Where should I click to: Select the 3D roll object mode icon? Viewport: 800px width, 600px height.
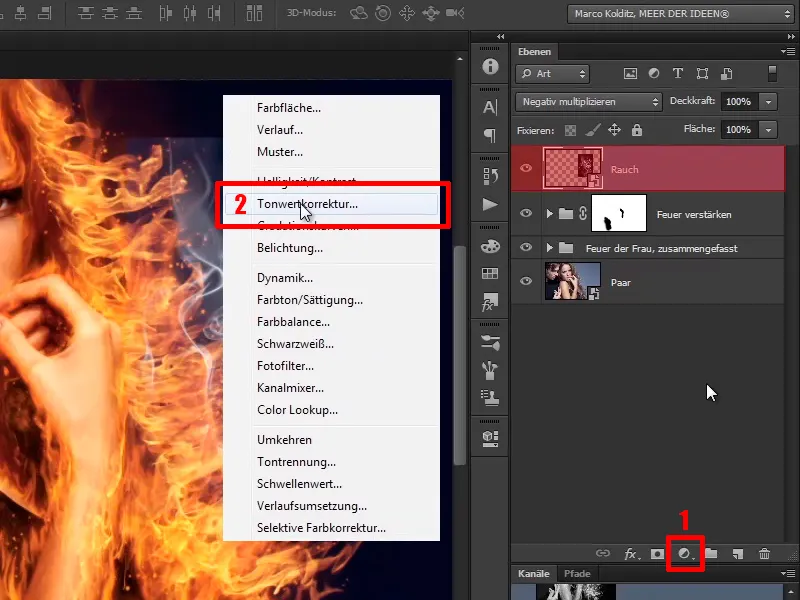(x=383, y=13)
